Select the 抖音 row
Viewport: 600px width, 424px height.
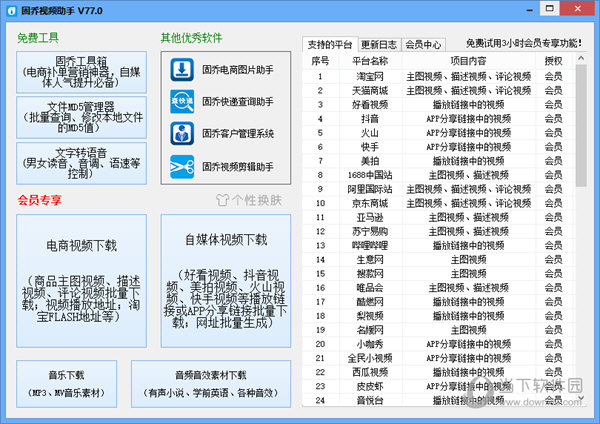pyautogui.click(x=439, y=119)
